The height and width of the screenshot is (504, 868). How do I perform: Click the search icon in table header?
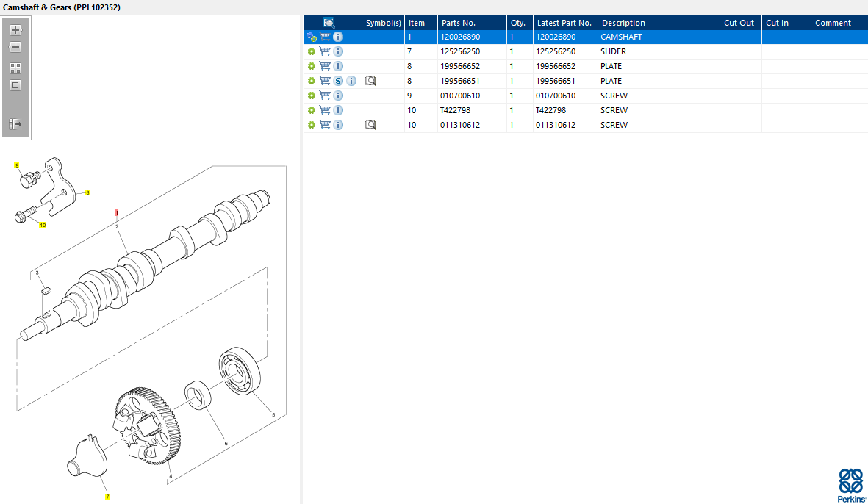[329, 23]
